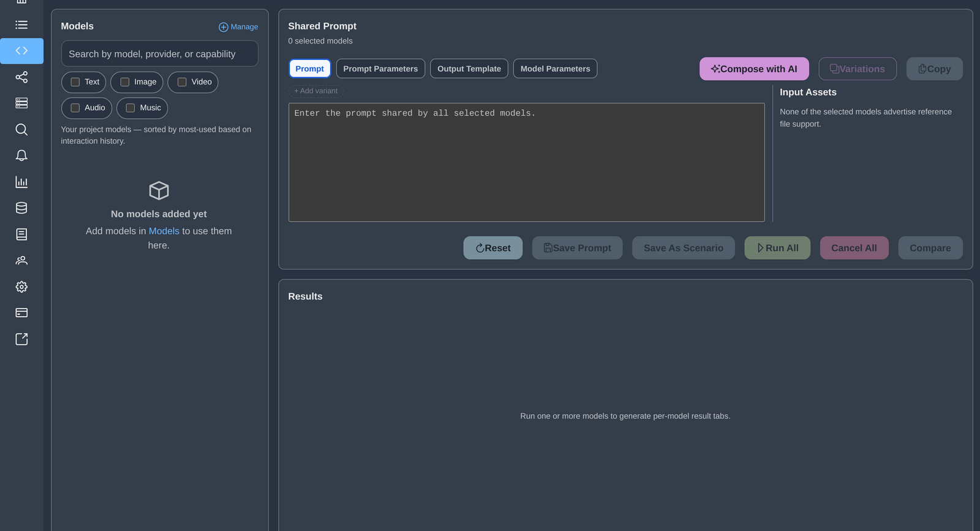Click the "Shared Prompt" heading
This screenshot has height=531, width=980.
[x=322, y=26]
